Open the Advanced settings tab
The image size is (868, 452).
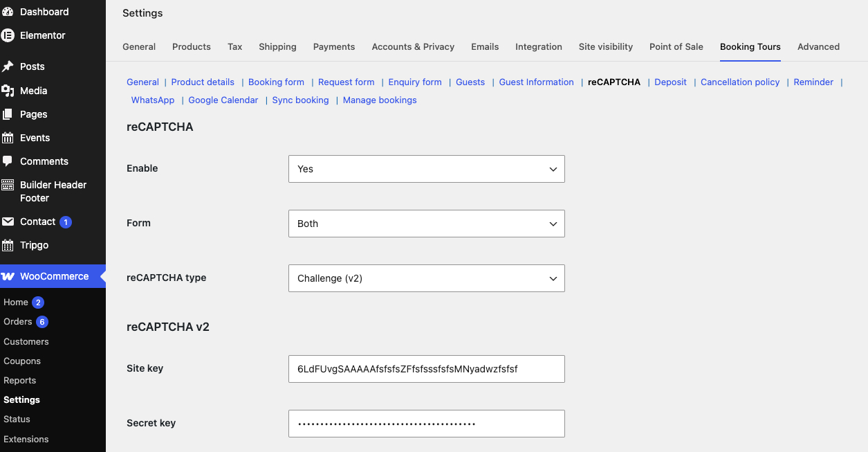click(818, 46)
